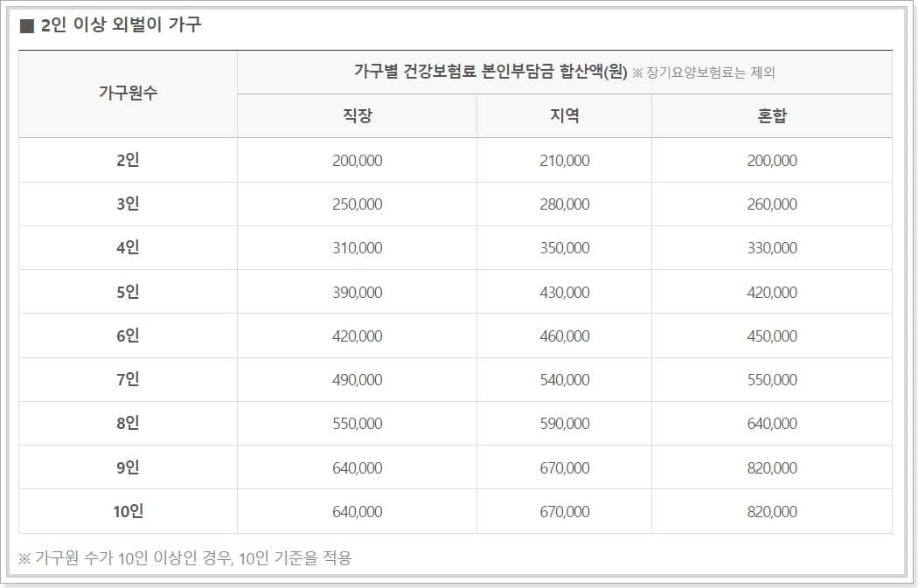Select the 200,000 value for 2인 직장
The width and height of the screenshot is (918, 588).
[355, 160]
